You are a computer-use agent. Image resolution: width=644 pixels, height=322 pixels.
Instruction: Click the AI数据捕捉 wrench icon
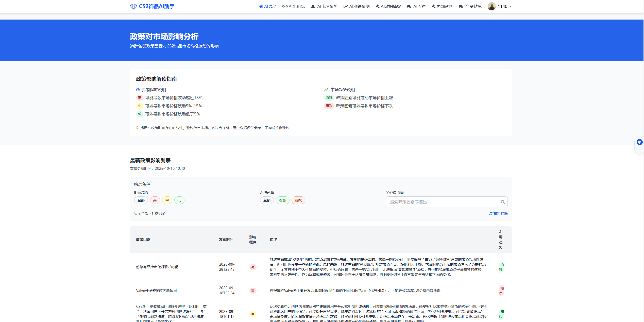(x=377, y=6)
